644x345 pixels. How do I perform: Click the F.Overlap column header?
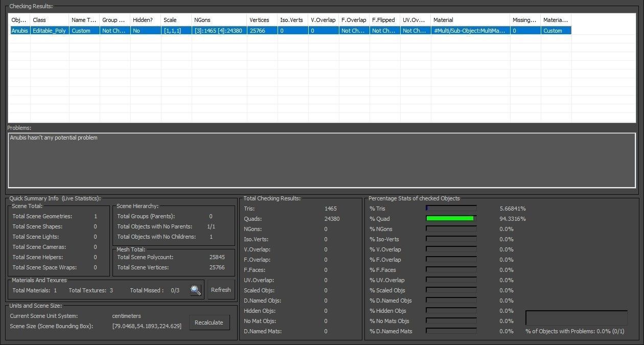click(x=354, y=20)
